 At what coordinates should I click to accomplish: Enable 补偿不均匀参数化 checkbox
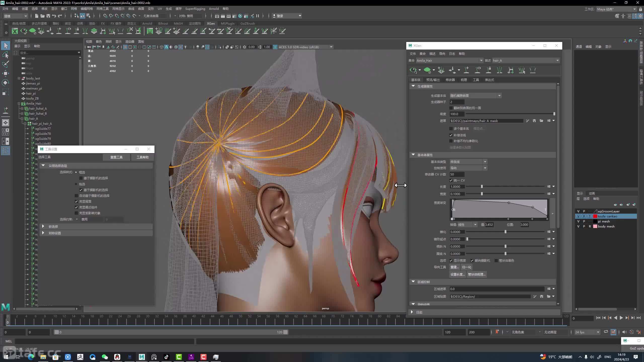tap(451, 141)
